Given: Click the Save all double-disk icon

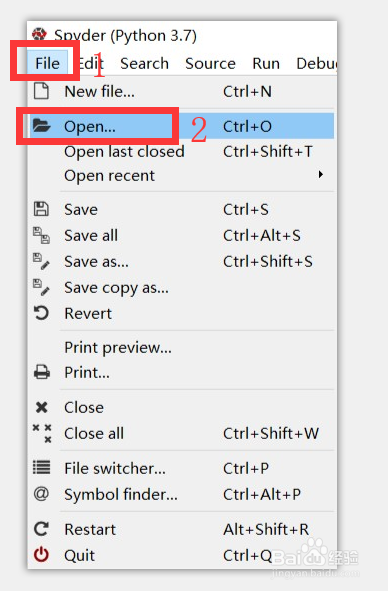Looking at the screenshot, I should click(x=41, y=235).
